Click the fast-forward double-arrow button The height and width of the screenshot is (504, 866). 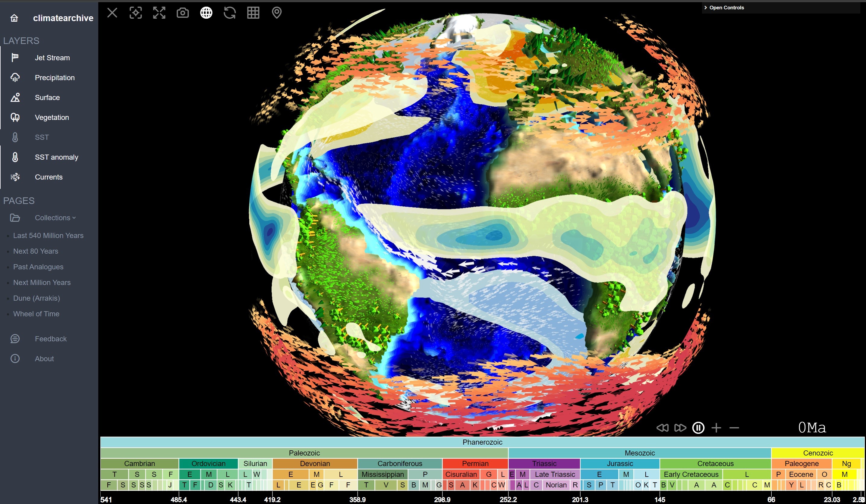point(680,428)
